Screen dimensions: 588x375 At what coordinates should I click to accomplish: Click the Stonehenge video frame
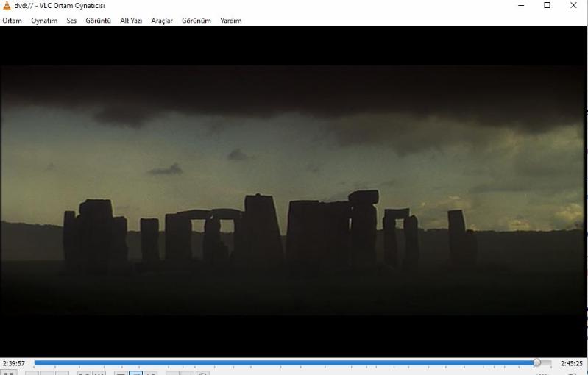pyautogui.click(x=294, y=191)
